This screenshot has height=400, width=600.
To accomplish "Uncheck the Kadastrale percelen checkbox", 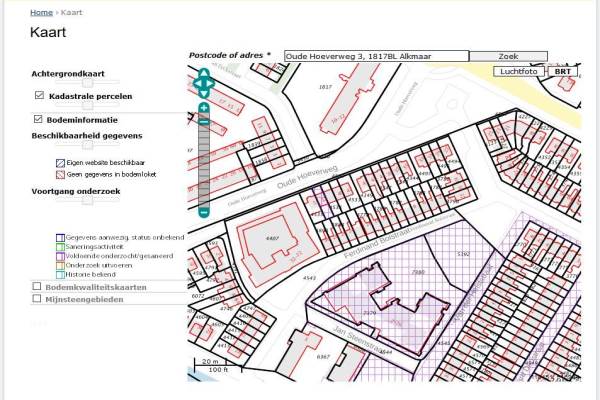I will (39, 96).
